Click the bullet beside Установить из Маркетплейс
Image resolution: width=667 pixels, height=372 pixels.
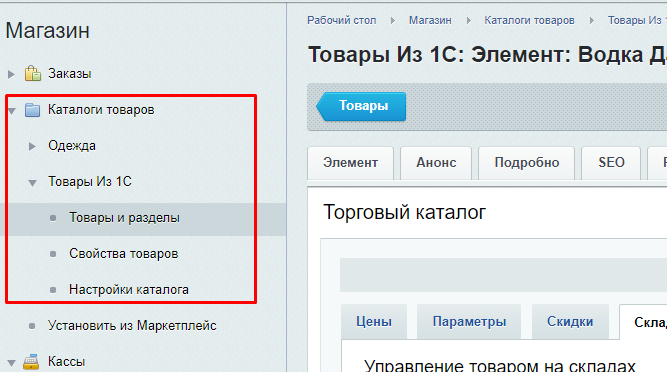(x=32, y=326)
